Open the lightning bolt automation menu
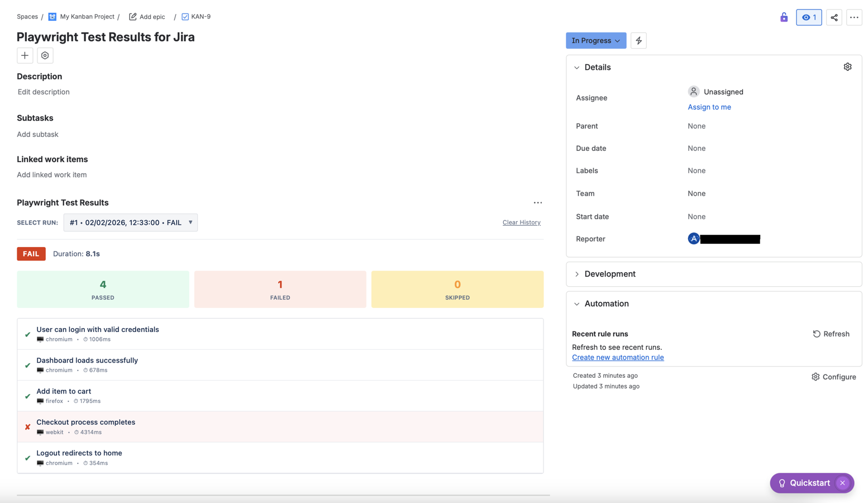Viewport: 868px width, 503px height. pos(638,40)
